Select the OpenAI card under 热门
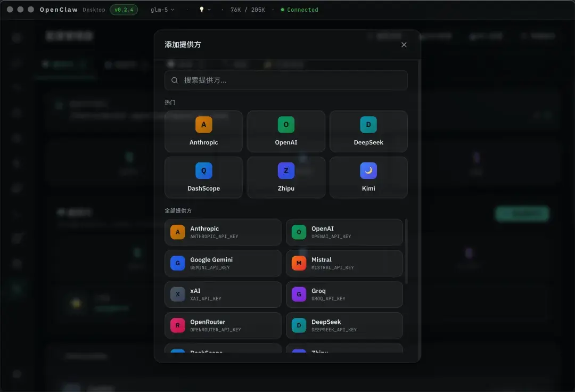Viewport: 575px width, 392px height. point(286,132)
